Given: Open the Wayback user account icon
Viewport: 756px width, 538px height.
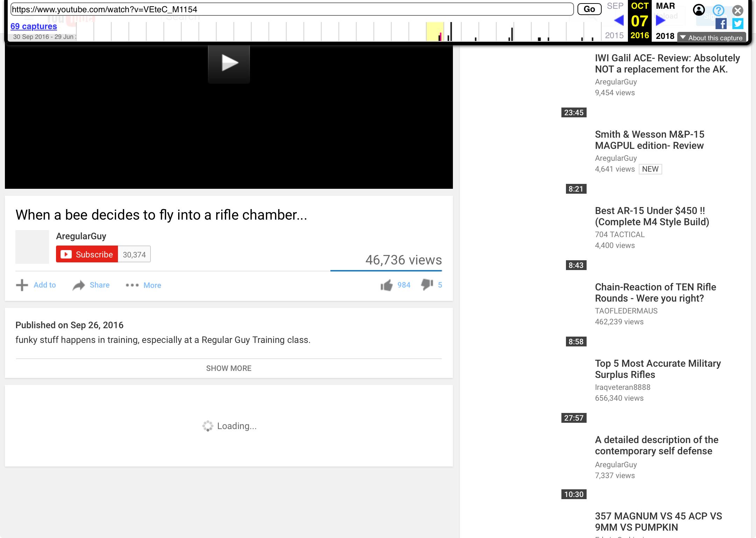Looking at the screenshot, I should point(699,10).
